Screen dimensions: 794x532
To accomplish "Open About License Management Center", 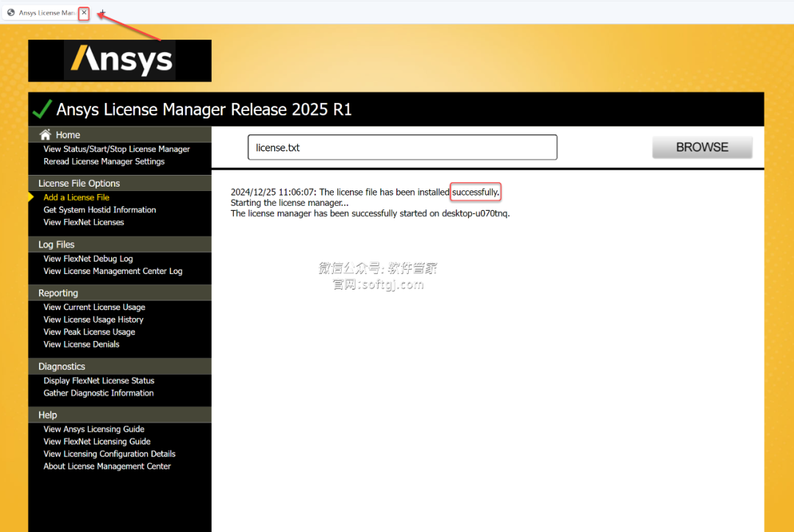I will point(107,466).
